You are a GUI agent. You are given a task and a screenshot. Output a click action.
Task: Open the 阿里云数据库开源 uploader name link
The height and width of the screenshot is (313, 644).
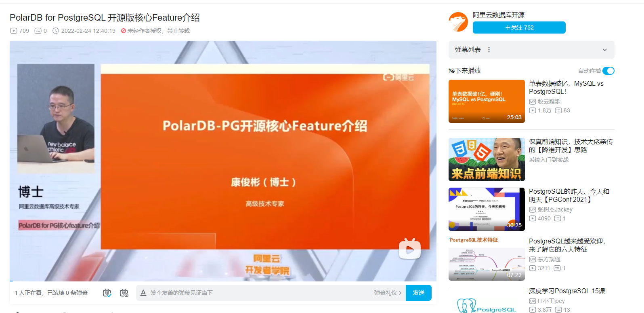(499, 15)
